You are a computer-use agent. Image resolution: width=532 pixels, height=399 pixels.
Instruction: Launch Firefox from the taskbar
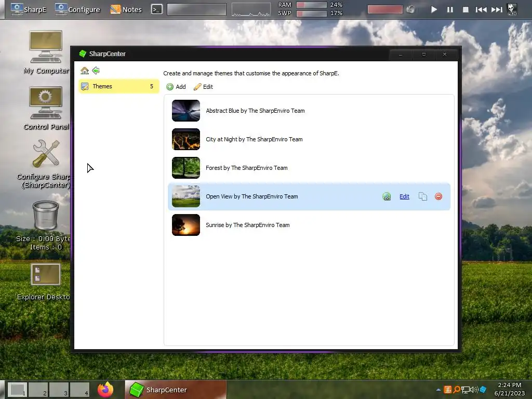point(105,389)
